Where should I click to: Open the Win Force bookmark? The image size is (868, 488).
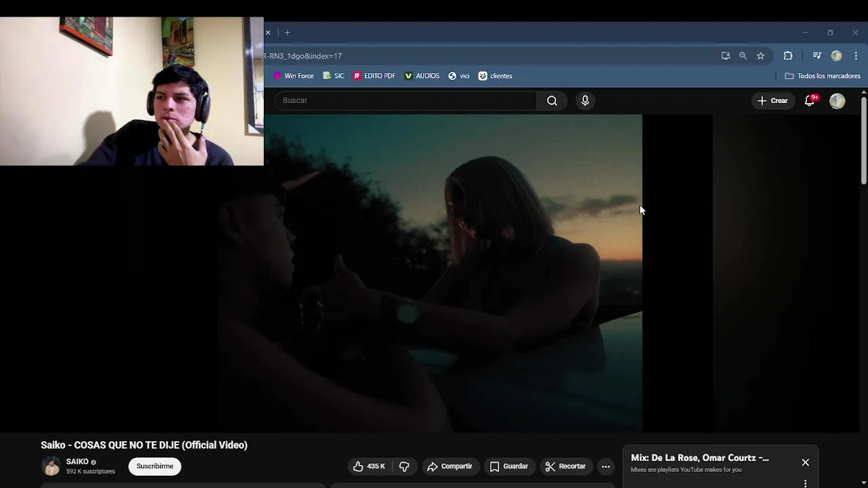pyautogui.click(x=294, y=76)
